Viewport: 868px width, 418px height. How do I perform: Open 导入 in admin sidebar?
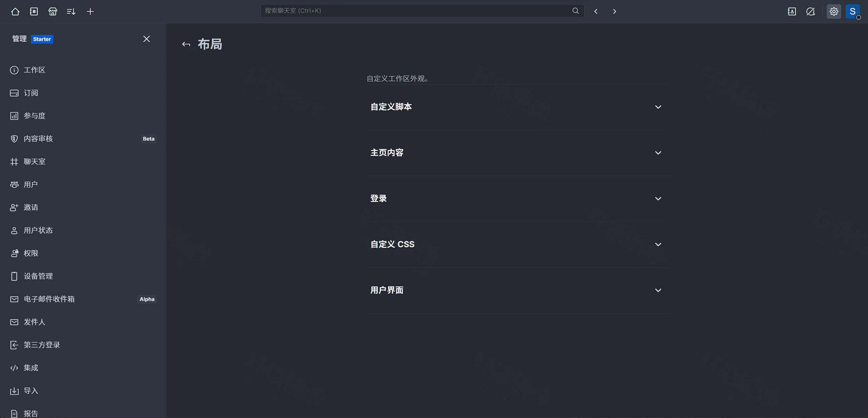pyautogui.click(x=83, y=391)
